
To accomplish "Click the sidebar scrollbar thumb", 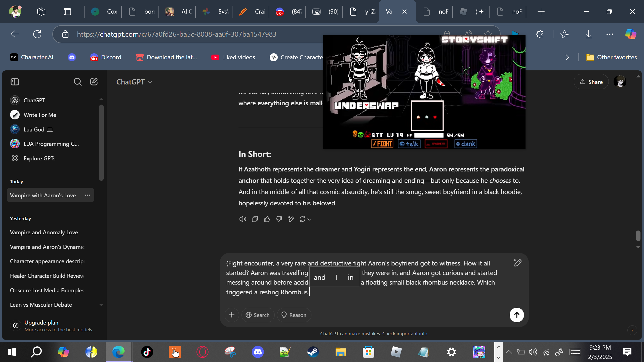I will pyautogui.click(x=101, y=143).
